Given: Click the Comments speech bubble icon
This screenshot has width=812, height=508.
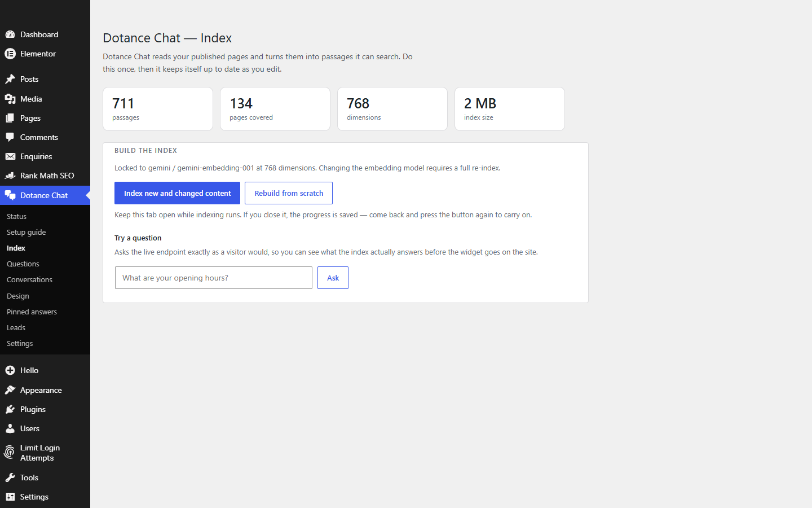Looking at the screenshot, I should [10, 137].
